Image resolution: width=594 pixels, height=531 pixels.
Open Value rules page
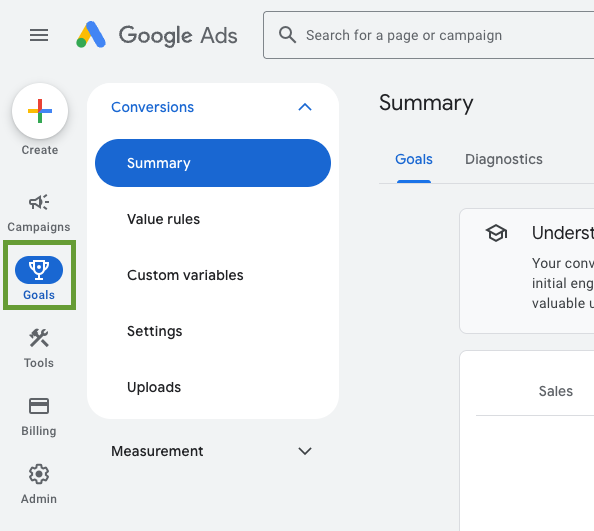(163, 219)
